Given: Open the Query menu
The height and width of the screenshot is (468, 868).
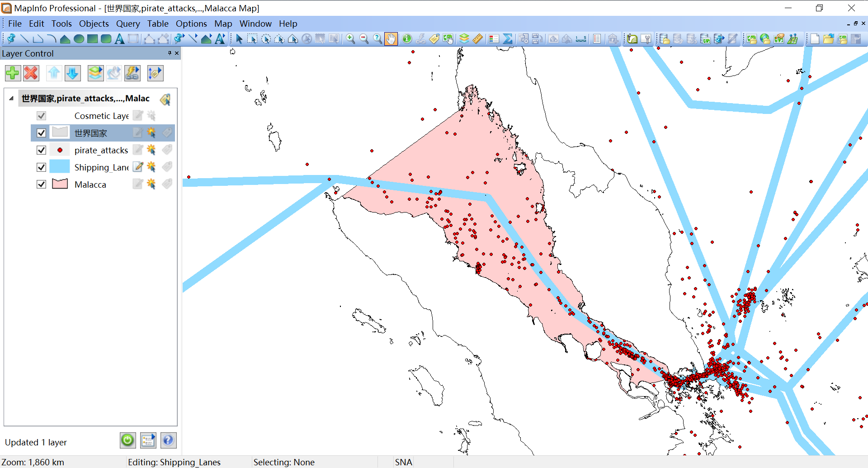Looking at the screenshot, I should click(128, 24).
